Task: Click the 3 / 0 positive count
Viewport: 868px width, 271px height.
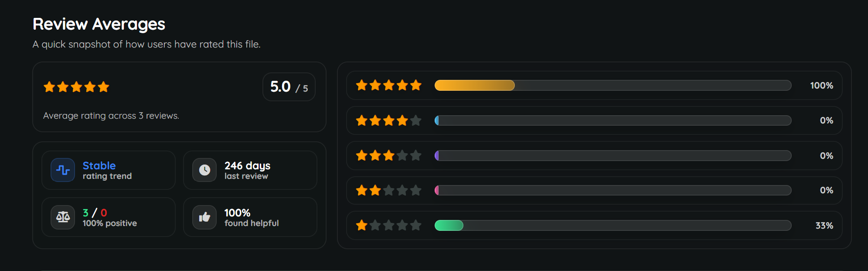Action: pyautogui.click(x=95, y=213)
